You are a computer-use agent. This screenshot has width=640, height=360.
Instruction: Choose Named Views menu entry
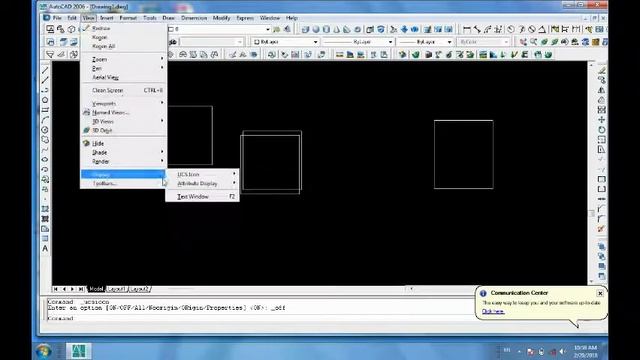click(123, 112)
